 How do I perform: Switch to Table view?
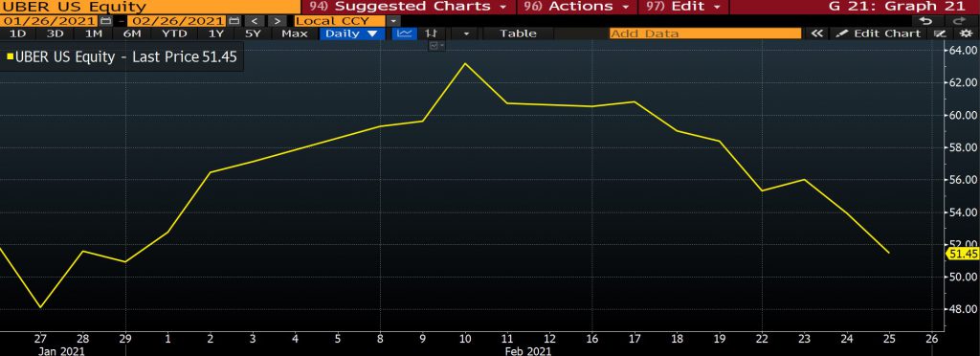(x=518, y=33)
